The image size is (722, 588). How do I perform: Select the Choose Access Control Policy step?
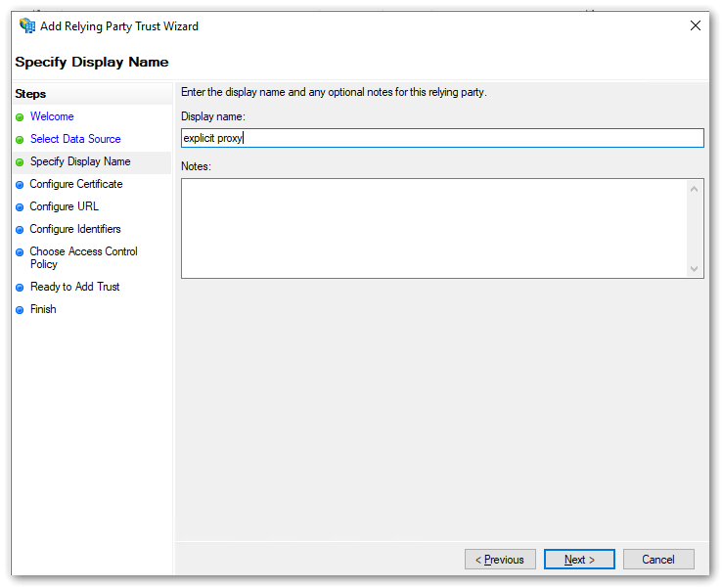83,257
